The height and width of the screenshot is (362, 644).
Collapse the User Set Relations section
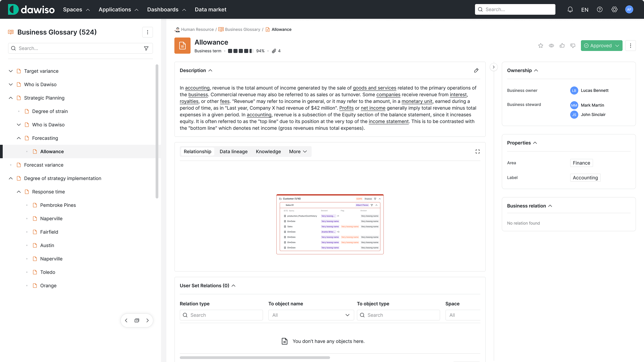[x=234, y=286]
